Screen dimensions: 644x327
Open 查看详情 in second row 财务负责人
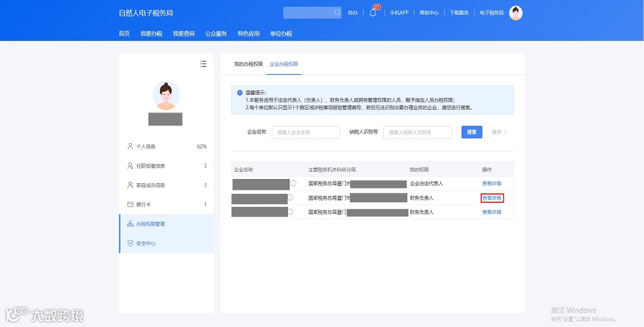(491, 198)
